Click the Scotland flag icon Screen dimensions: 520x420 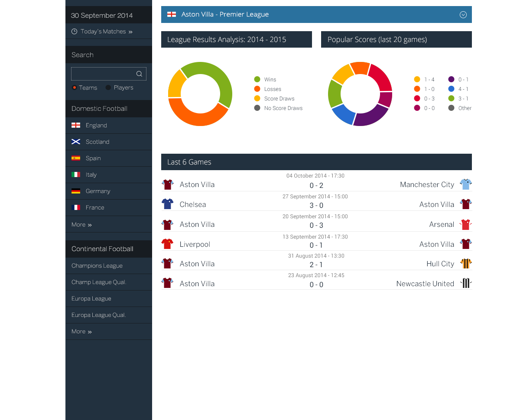click(76, 142)
